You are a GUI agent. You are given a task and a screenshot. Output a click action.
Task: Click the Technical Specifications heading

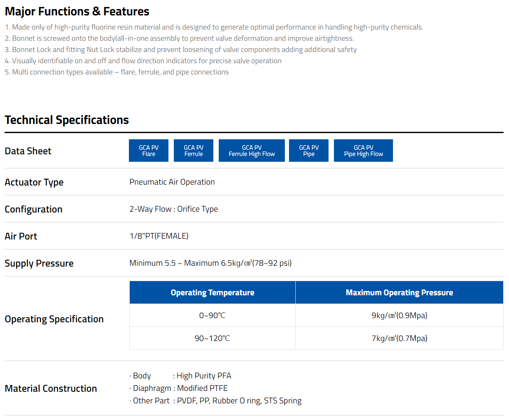[x=67, y=120]
